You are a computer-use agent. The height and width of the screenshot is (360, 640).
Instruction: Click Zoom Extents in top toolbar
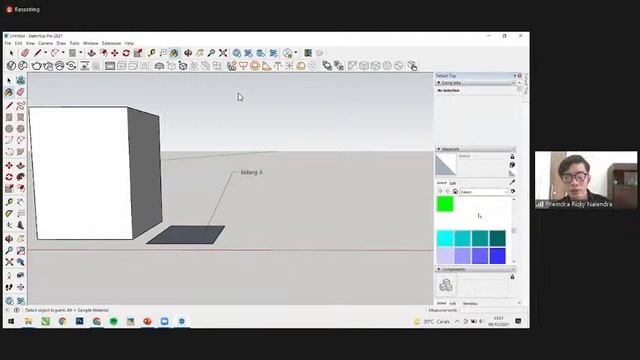(223, 53)
